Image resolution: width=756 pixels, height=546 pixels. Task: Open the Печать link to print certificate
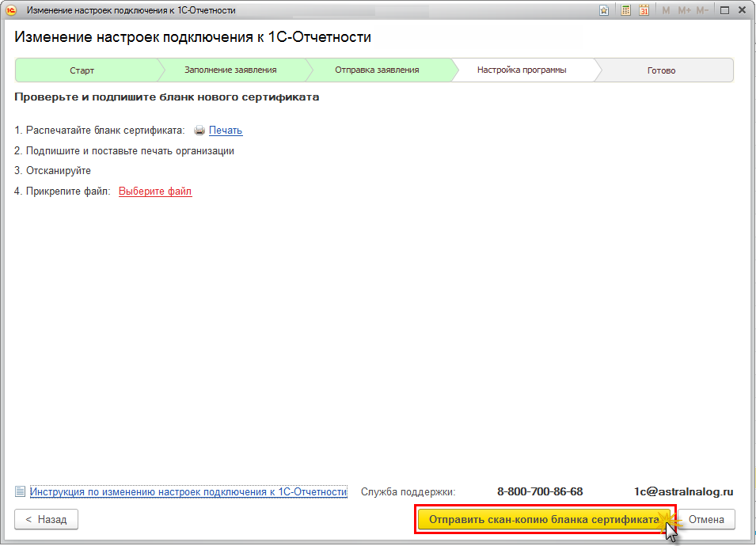point(225,130)
